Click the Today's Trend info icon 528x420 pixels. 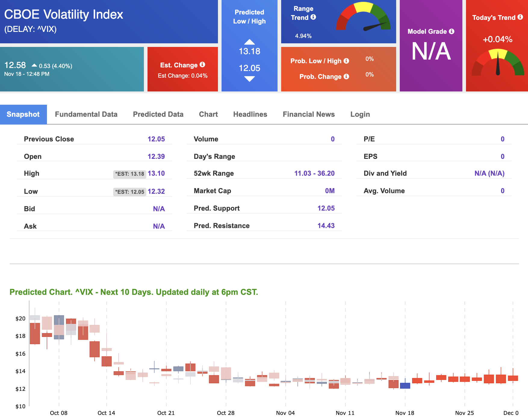tap(520, 17)
